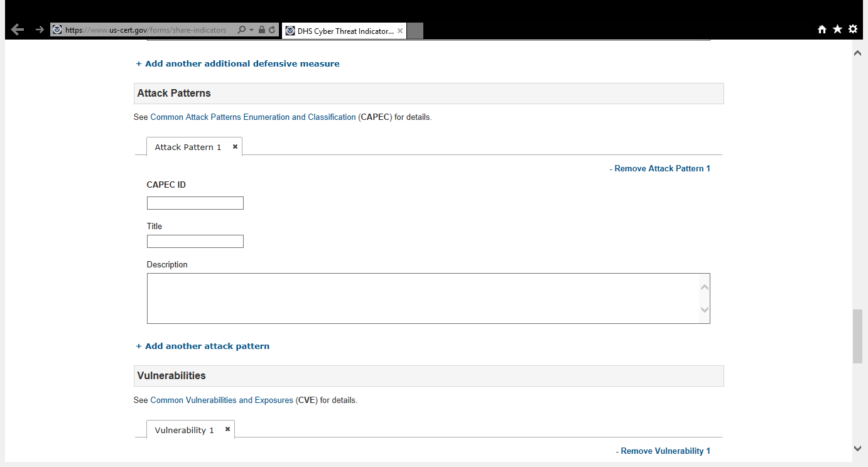868x467 pixels.
Task: Open the Common Attack Patterns Enumeration link
Action: coord(252,117)
